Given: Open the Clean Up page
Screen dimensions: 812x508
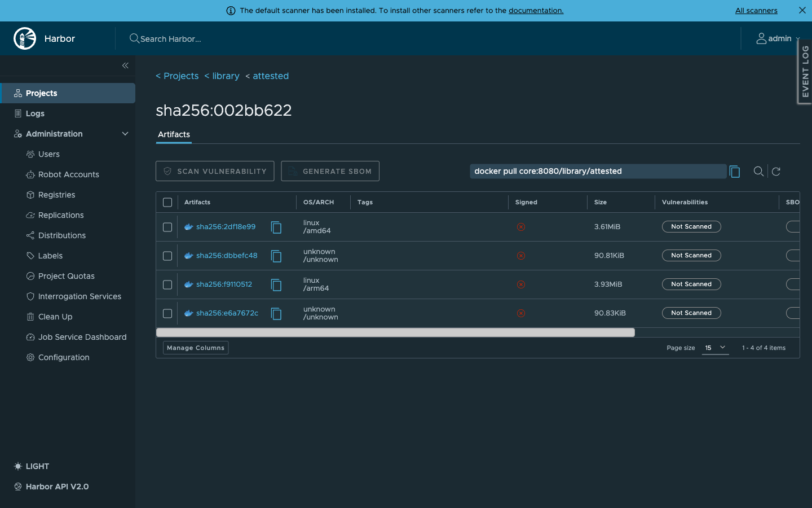Looking at the screenshot, I should pos(55,317).
